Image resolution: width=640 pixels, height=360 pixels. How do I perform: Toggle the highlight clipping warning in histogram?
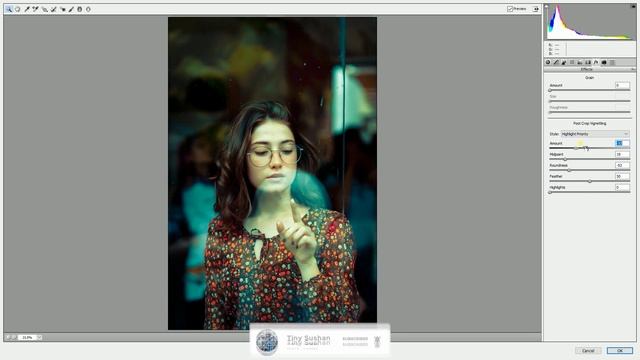(x=633, y=7)
